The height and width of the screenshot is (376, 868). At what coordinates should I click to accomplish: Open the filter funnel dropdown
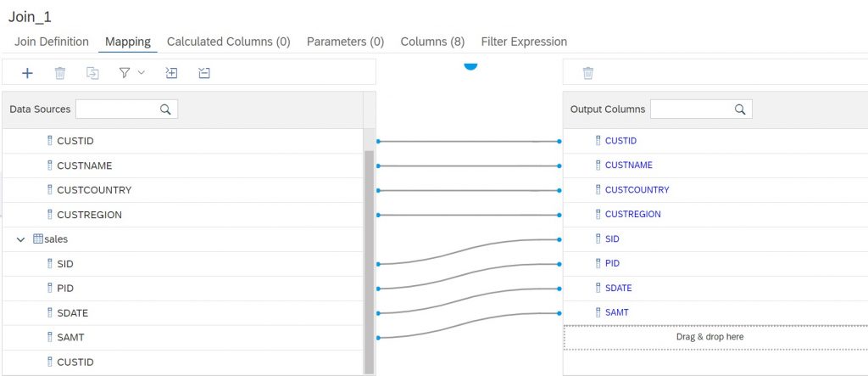[x=131, y=73]
